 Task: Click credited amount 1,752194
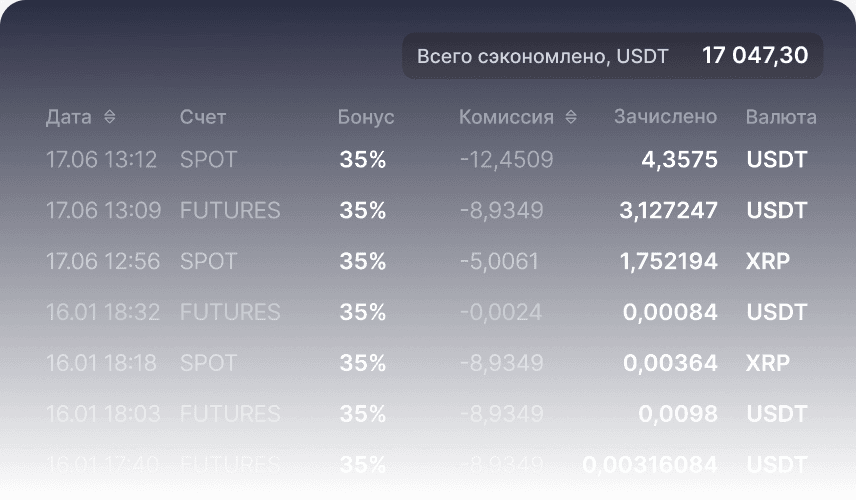(669, 261)
